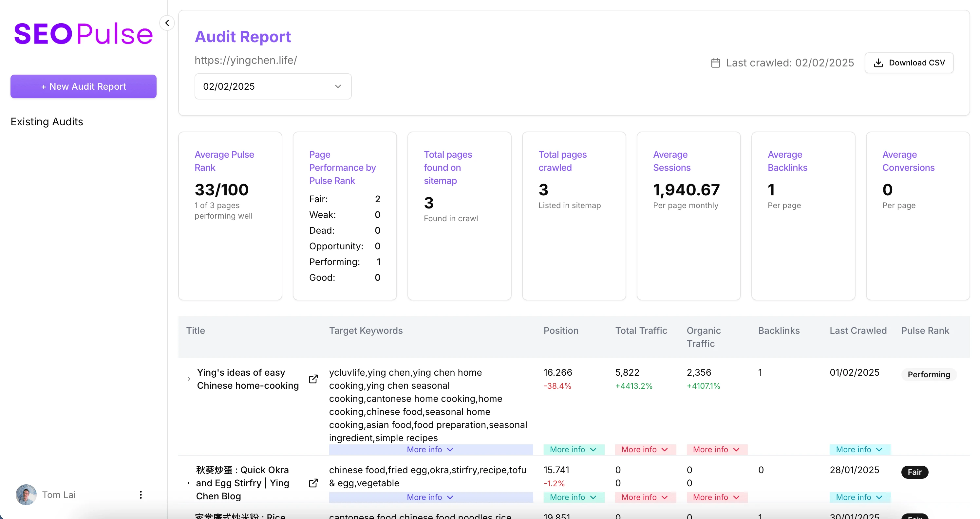Screen dimensions: 980x519
Task: Click the Fair badge in Okra row
Action: tap(914, 472)
